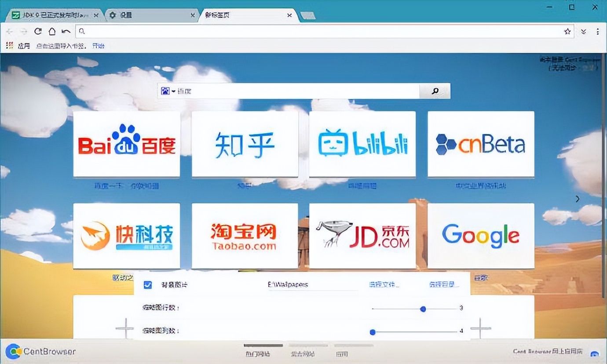The height and width of the screenshot is (364, 607).
Task: Open the browser's three-dot main menu
Action: tap(597, 32)
